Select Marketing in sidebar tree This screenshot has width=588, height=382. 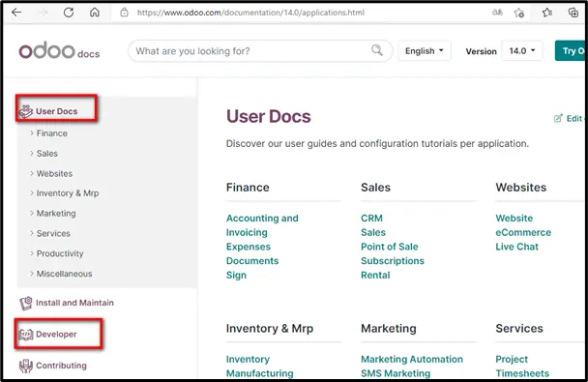[x=56, y=214]
